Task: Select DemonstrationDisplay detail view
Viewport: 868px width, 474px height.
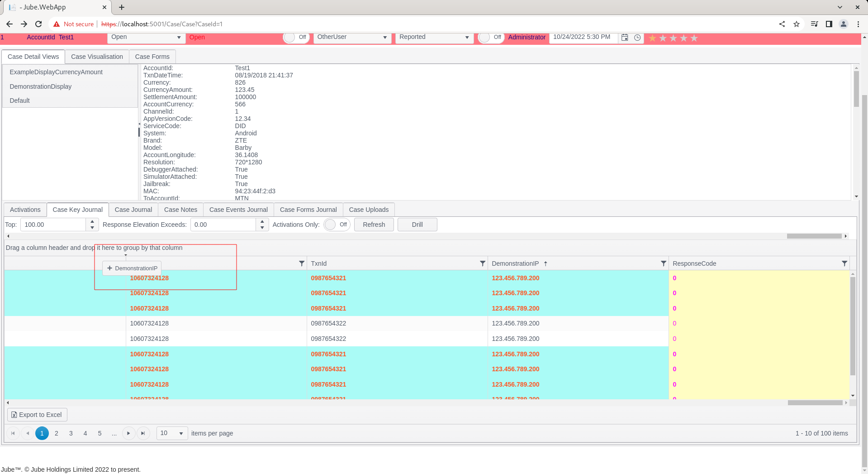Action: tap(70, 86)
